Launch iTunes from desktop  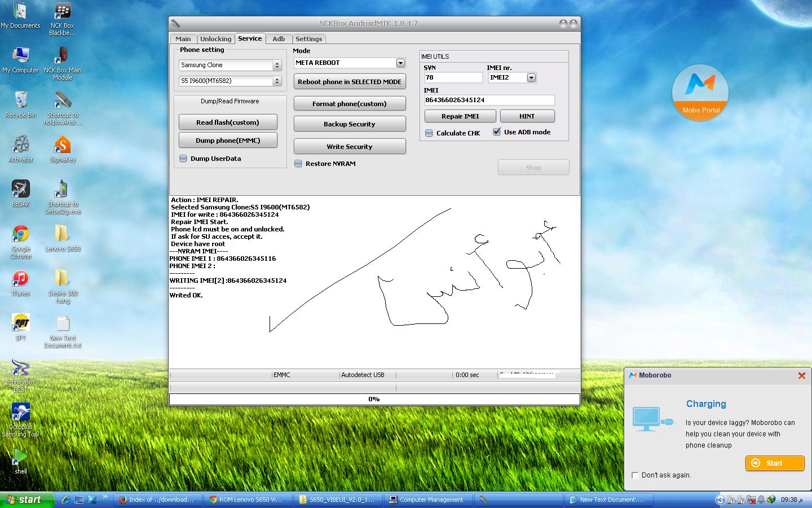(20, 283)
